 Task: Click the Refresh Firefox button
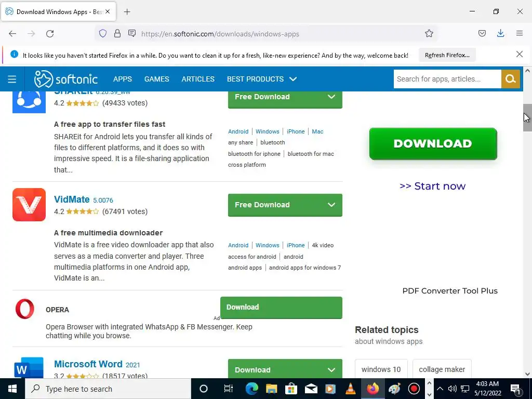click(x=447, y=55)
